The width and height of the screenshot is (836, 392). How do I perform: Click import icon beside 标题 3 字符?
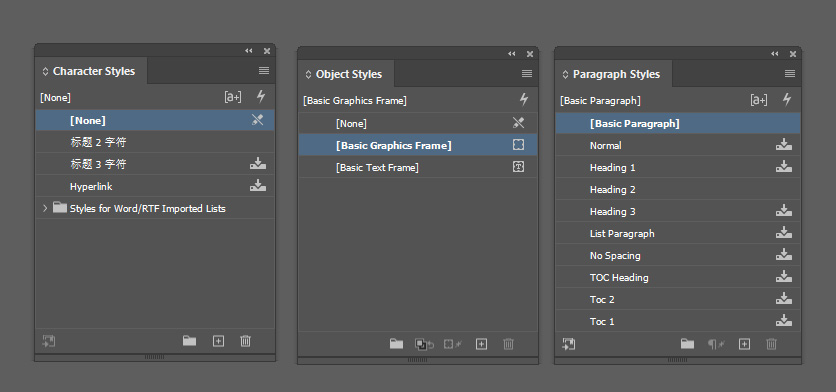258,164
